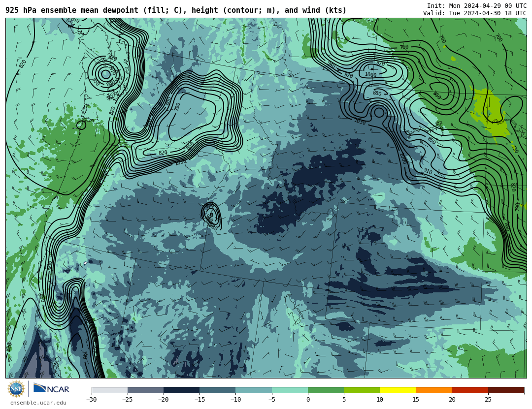Click the 910 height contour label
This screenshot has width=532, height=409.
pos(428,172)
